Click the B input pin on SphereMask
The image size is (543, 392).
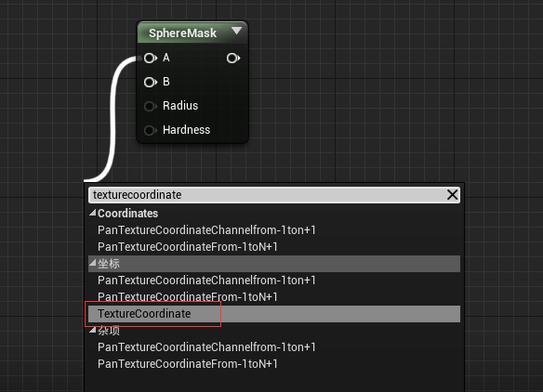[150, 83]
